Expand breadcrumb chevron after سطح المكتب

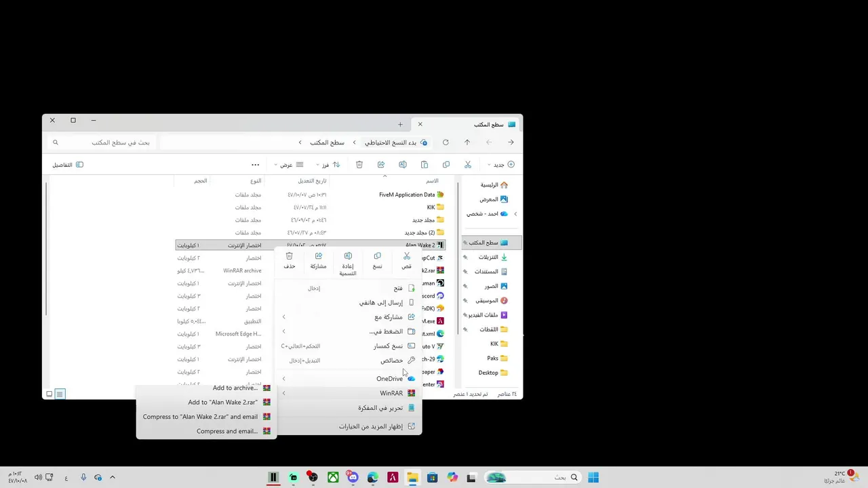coord(300,142)
